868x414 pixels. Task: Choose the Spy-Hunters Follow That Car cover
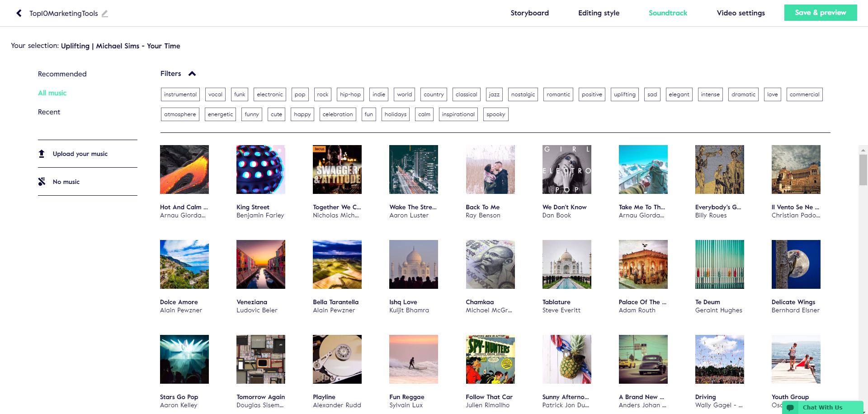[490, 359]
